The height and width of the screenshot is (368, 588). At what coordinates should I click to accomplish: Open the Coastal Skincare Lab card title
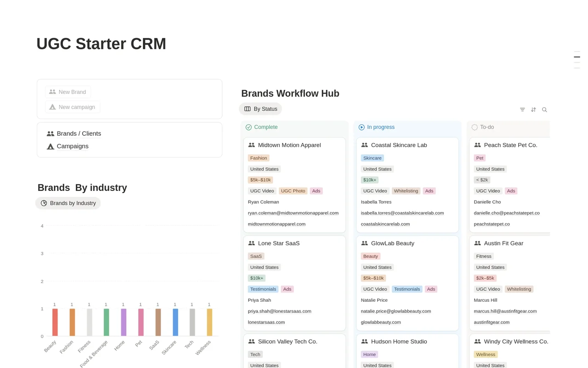point(399,145)
